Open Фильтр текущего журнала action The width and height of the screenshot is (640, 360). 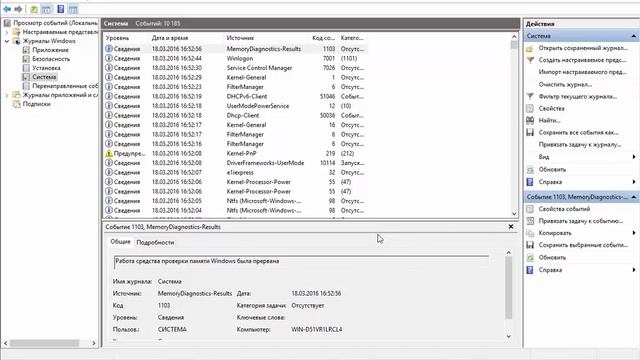tap(578, 96)
